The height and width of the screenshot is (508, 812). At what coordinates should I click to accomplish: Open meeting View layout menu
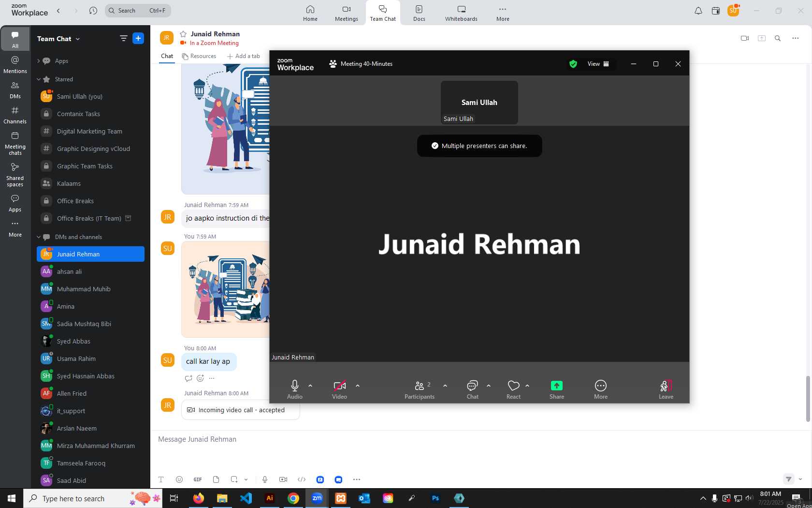click(x=598, y=64)
